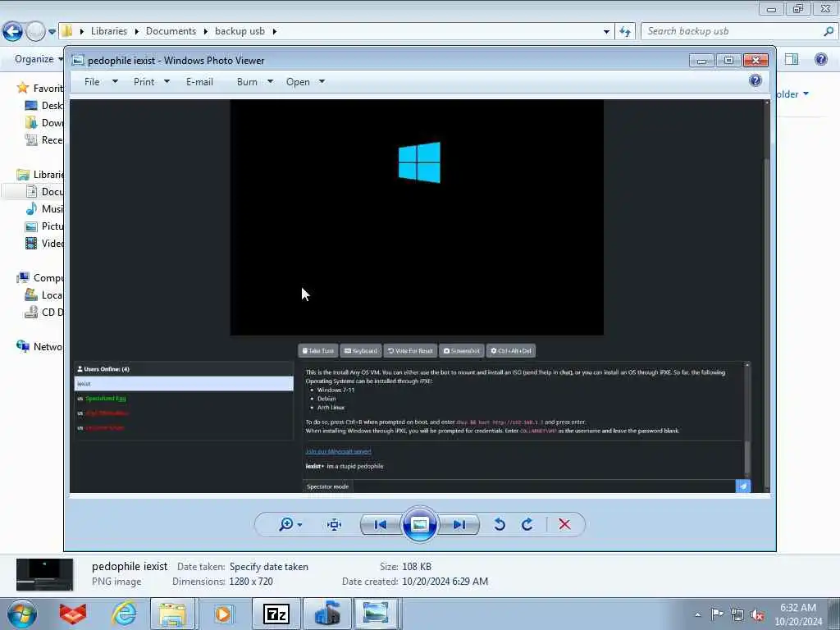Click Documents in the Explorer address bar
Image resolution: width=840 pixels, height=630 pixels.
[x=171, y=31]
